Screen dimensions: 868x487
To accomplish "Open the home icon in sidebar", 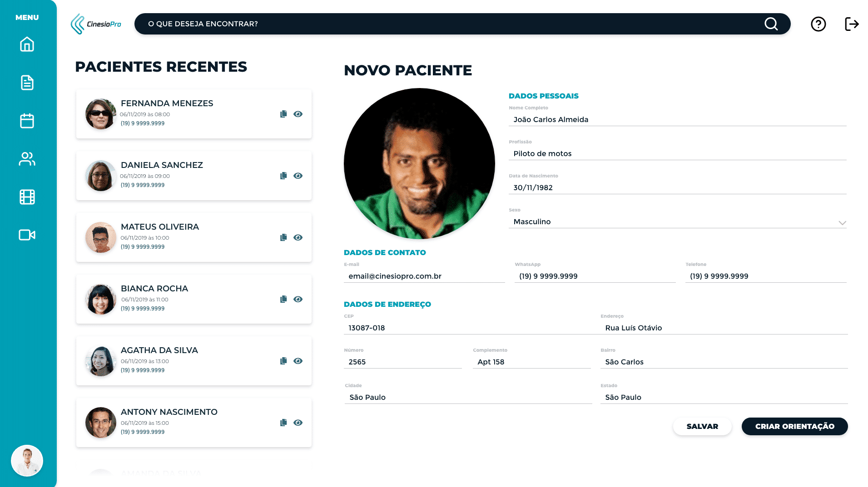I will point(27,44).
